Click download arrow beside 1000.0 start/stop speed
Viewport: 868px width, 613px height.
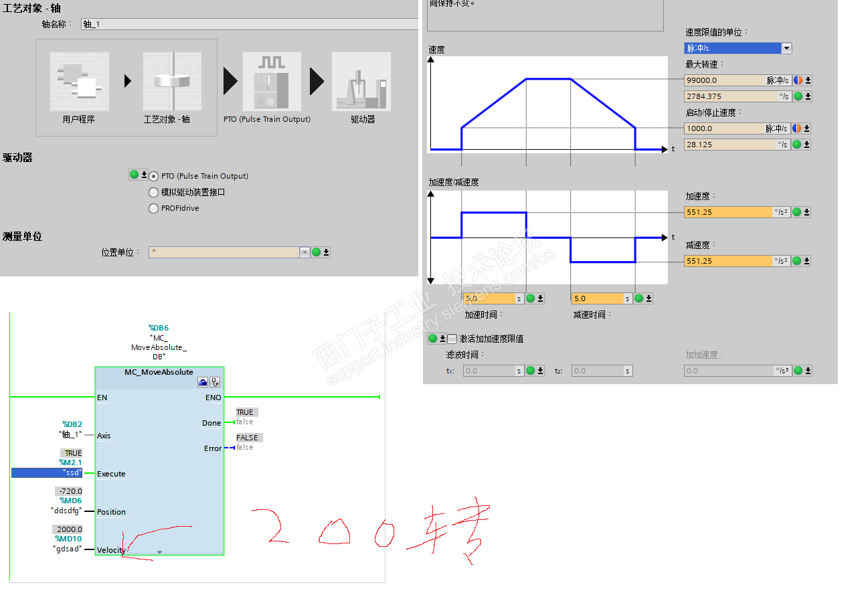(x=807, y=128)
